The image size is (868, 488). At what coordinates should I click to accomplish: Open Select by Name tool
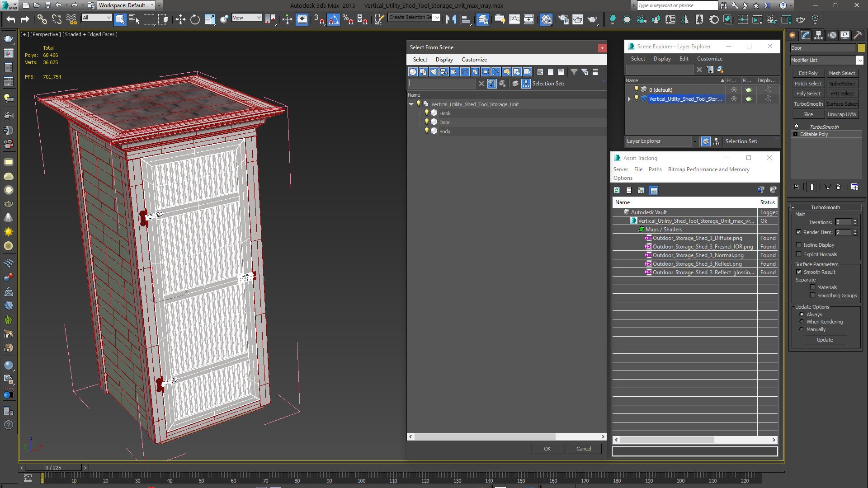tap(134, 19)
